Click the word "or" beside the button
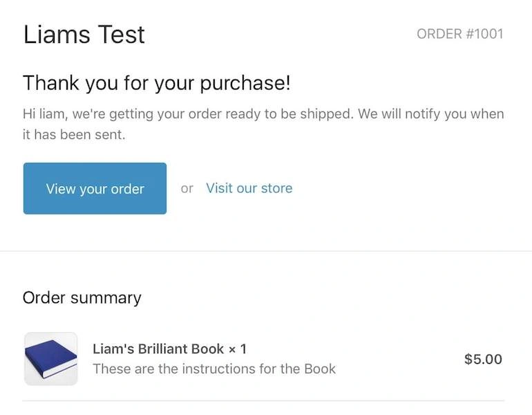532x415 pixels. click(187, 188)
